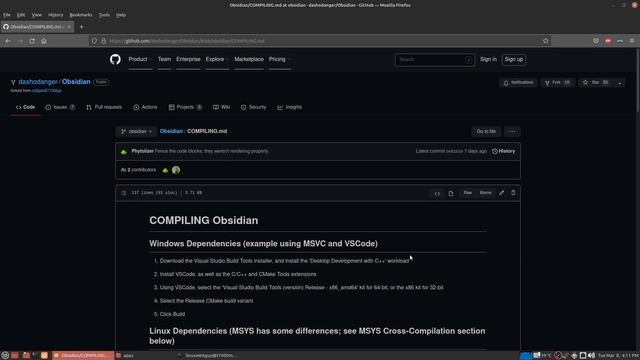
Task: Click the page vertical scrollbar
Action: coord(638,80)
